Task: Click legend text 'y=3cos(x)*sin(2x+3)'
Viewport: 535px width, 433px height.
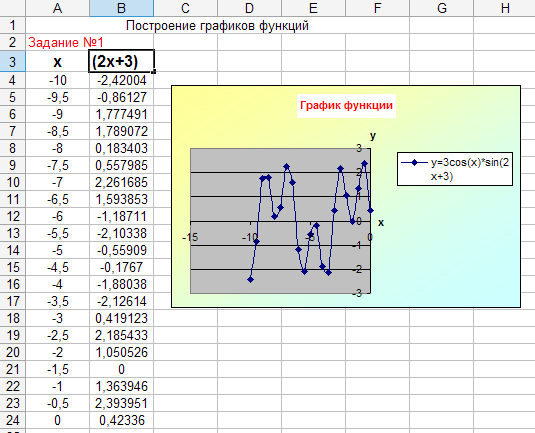Action: tap(470, 169)
